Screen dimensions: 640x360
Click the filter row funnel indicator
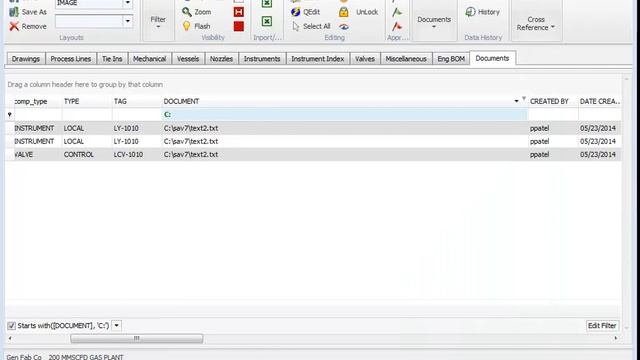pyautogui.click(x=9, y=115)
